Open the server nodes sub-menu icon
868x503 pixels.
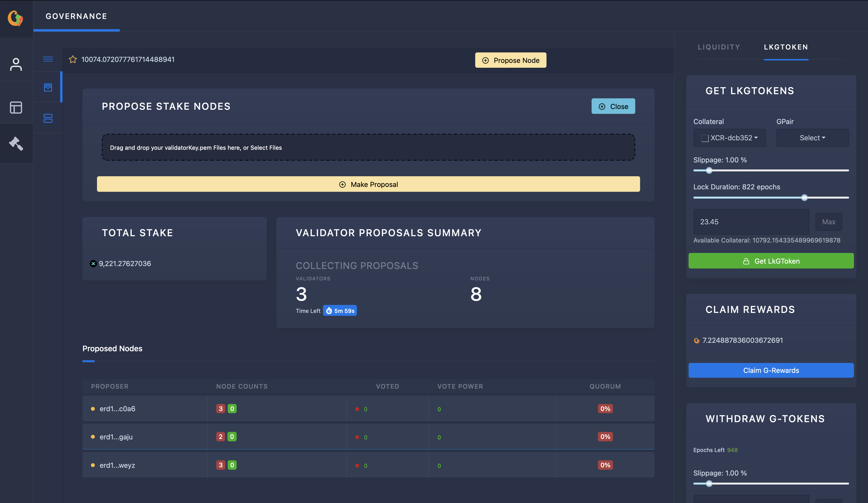coord(48,118)
